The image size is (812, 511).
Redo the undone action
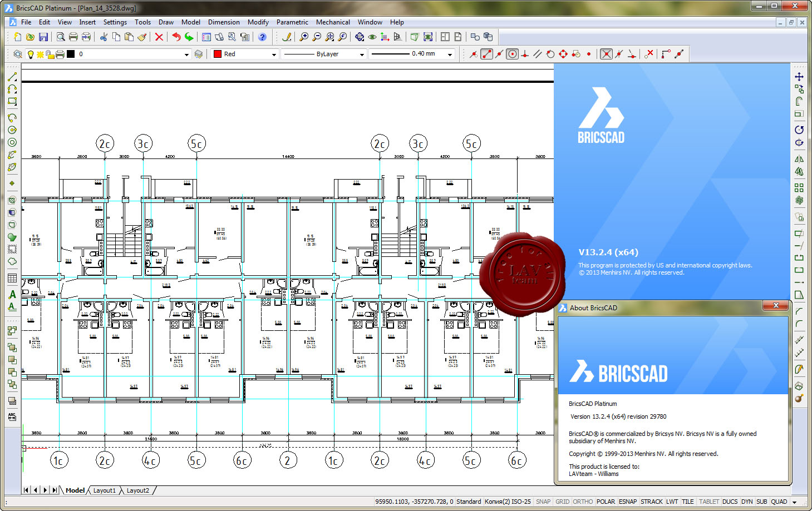tap(189, 37)
